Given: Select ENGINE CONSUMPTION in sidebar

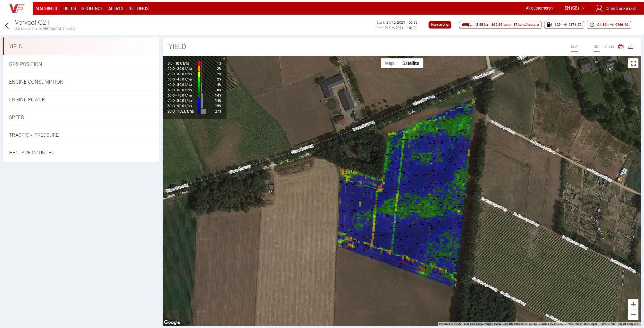Looking at the screenshot, I should pyautogui.click(x=36, y=82).
